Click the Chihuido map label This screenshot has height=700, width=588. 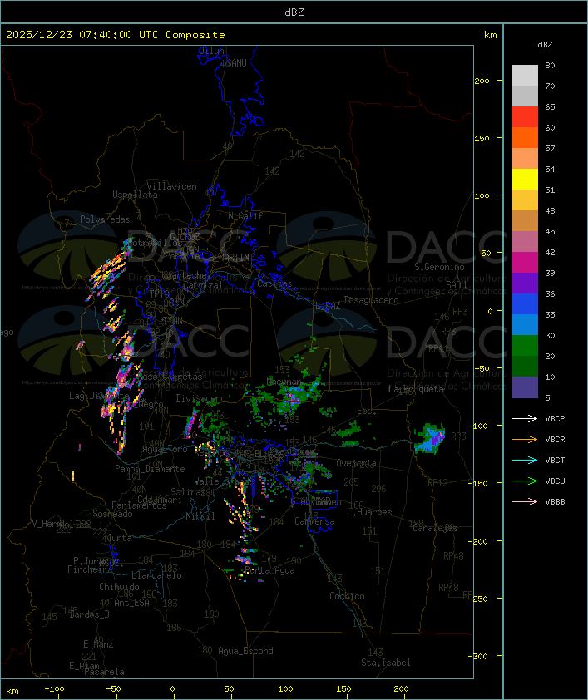point(119,587)
